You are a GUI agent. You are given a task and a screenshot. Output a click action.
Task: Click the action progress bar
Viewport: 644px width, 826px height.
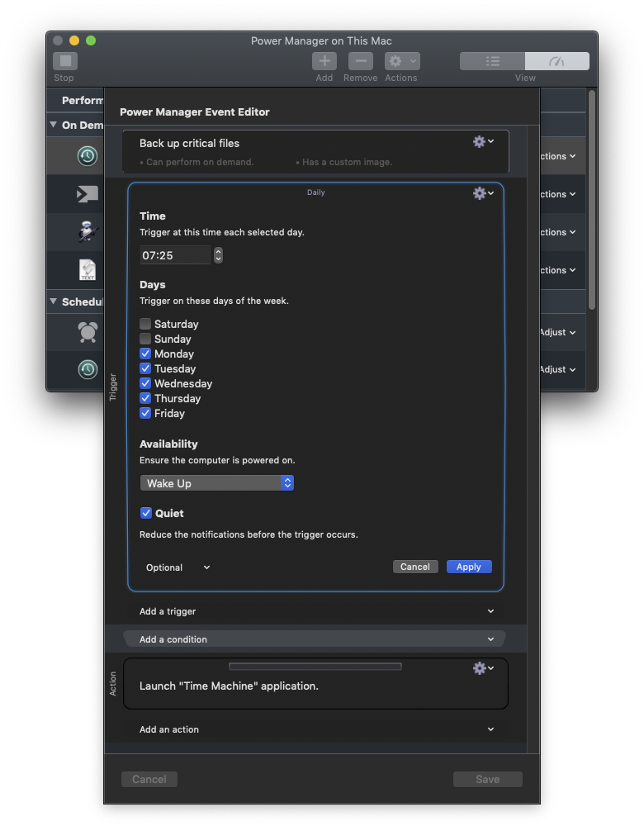click(315, 667)
